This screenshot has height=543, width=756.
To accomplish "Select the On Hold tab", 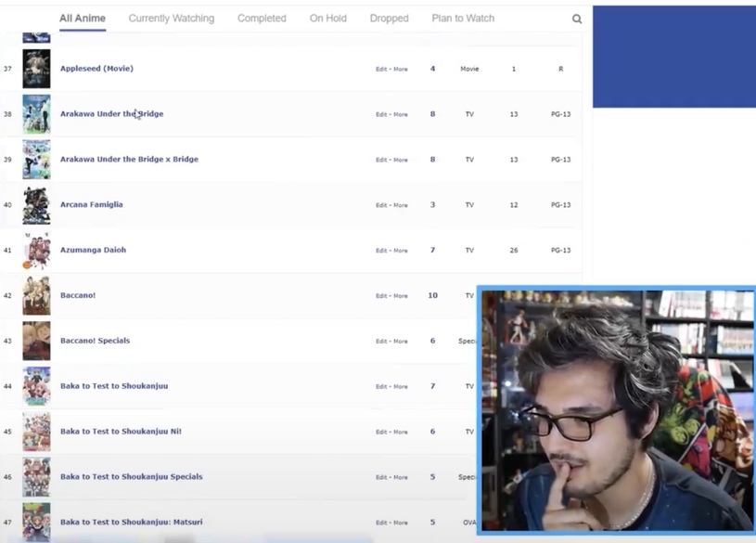I will tap(327, 19).
